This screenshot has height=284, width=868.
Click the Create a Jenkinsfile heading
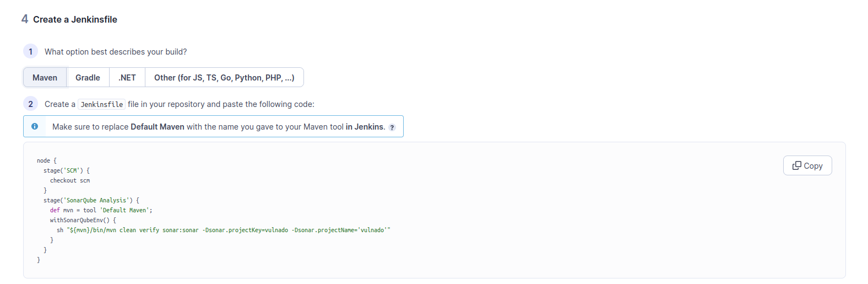pyautogui.click(x=75, y=19)
